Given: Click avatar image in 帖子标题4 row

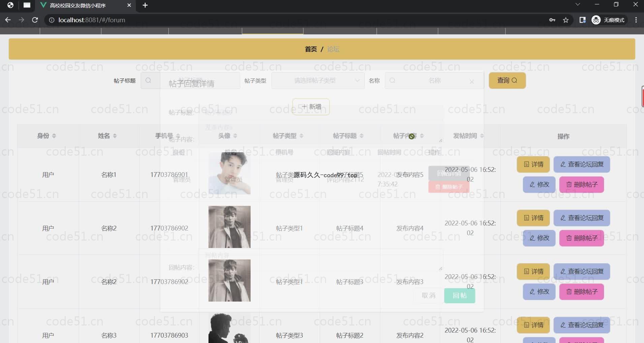Looking at the screenshot, I should click(229, 227).
